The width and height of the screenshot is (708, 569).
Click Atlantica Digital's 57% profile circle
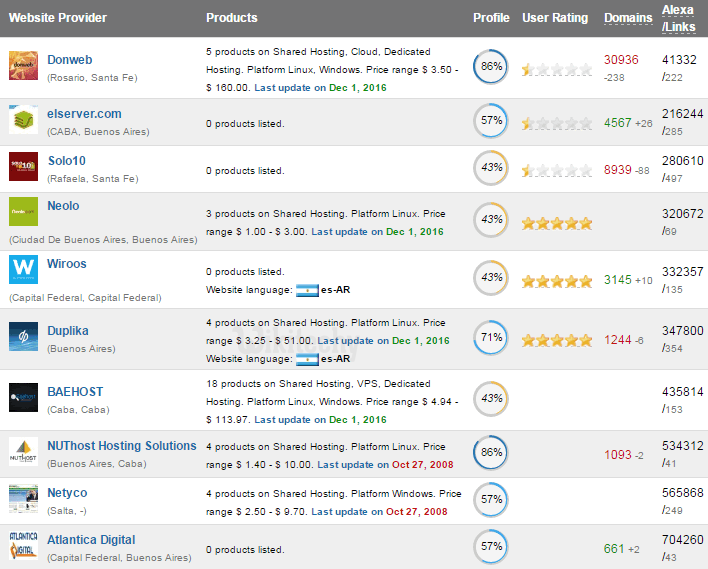coord(491,546)
